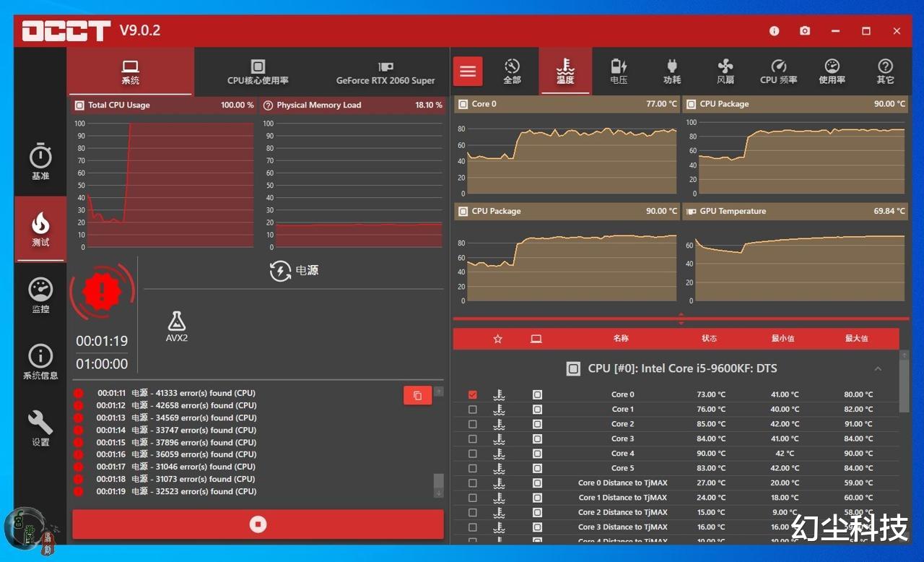Click the AVX2 flask icon
924x562 pixels.
click(x=177, y=321)
